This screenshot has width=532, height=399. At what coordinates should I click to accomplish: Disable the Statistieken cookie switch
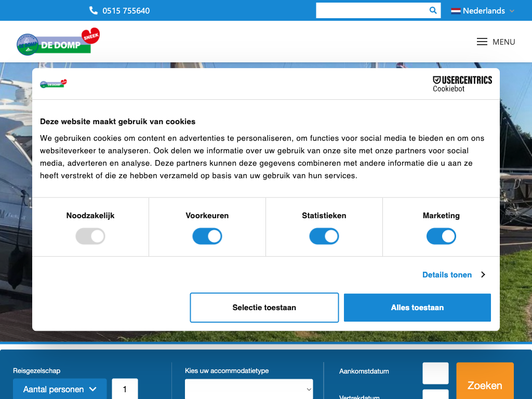(x=324, y=236)
